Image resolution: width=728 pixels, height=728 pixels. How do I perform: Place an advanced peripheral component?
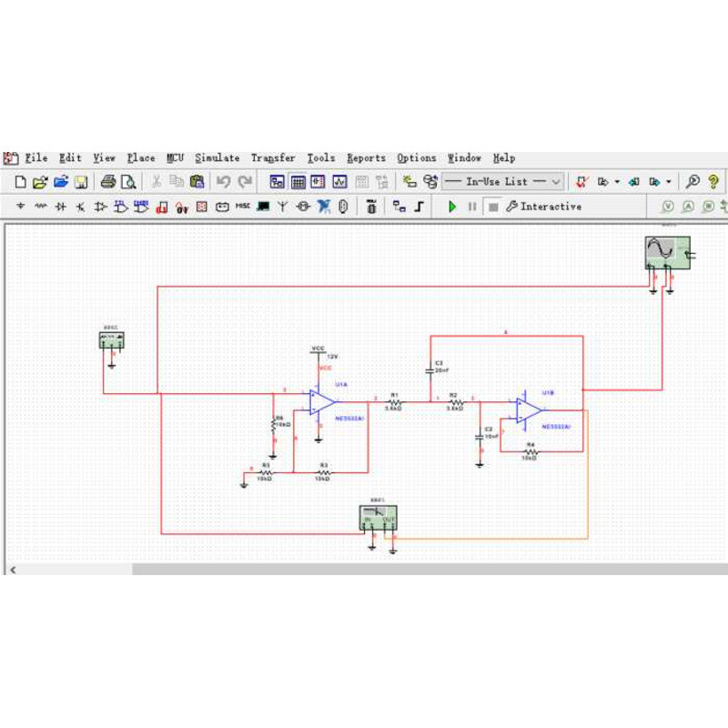tap(263, 207)
